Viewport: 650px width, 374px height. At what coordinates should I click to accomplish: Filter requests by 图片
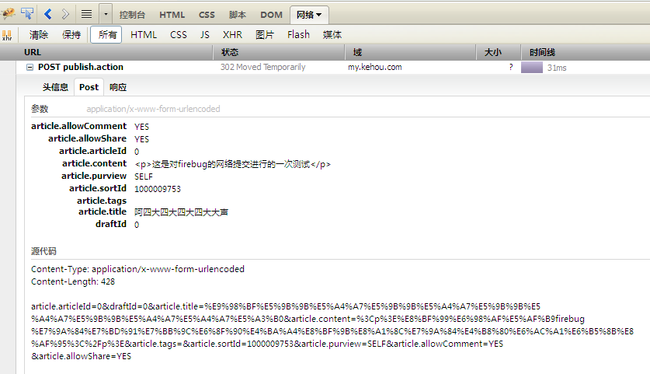264,35
